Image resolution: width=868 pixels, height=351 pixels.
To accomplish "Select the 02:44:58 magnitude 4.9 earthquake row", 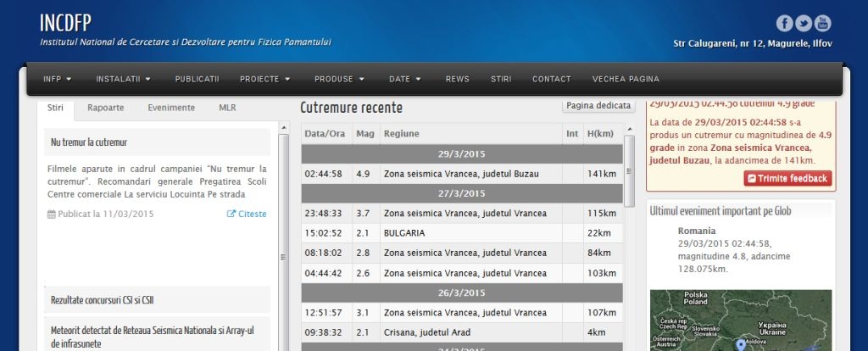I will point(462,174).
